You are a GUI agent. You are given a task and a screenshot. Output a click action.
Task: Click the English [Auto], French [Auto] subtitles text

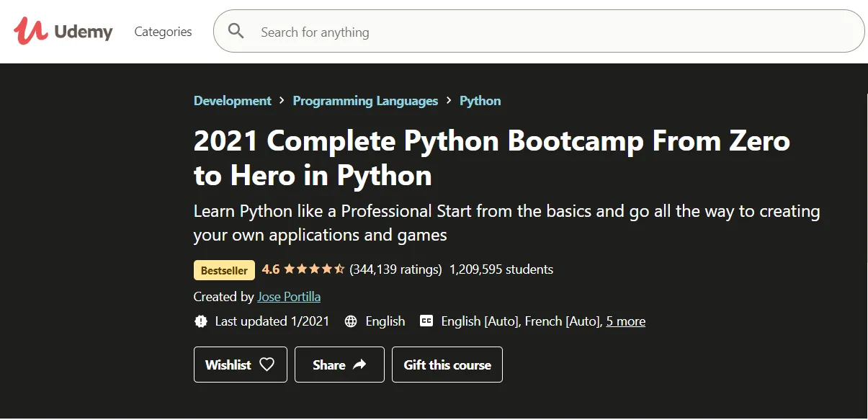click(x=522, y=321)
